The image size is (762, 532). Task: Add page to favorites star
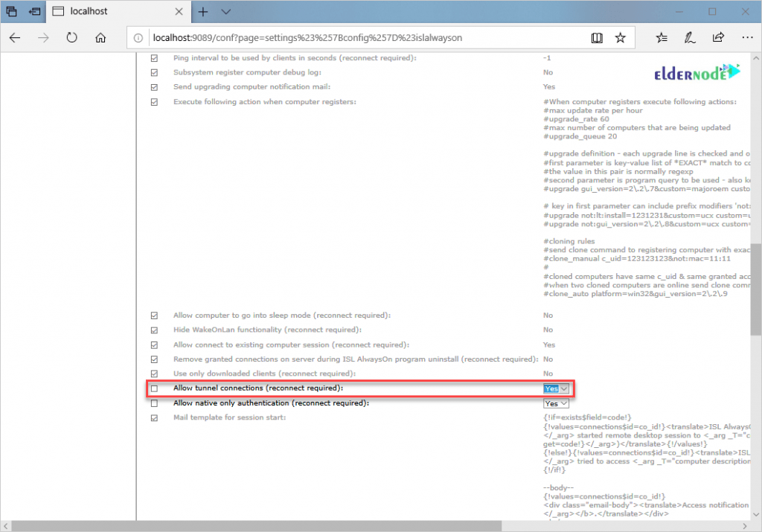tap(621, 38)
